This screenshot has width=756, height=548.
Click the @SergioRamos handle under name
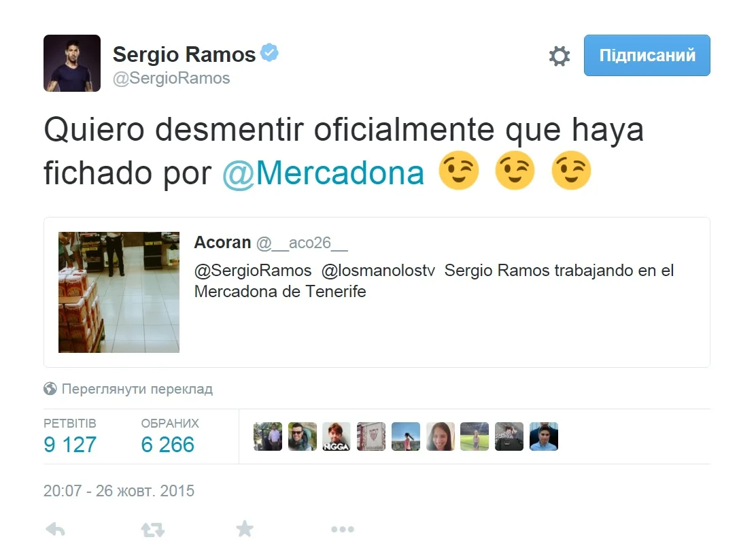click(x=171, y=78)
